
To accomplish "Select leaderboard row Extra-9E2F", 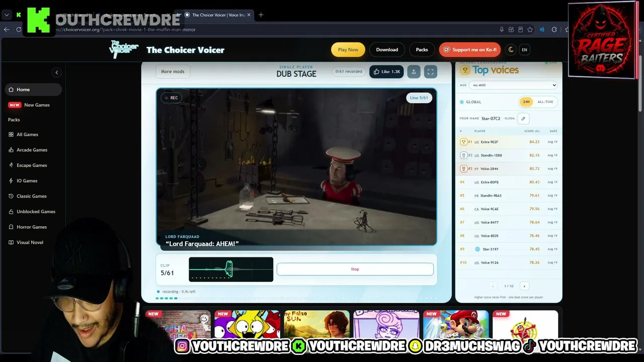I will click(508, 142).
